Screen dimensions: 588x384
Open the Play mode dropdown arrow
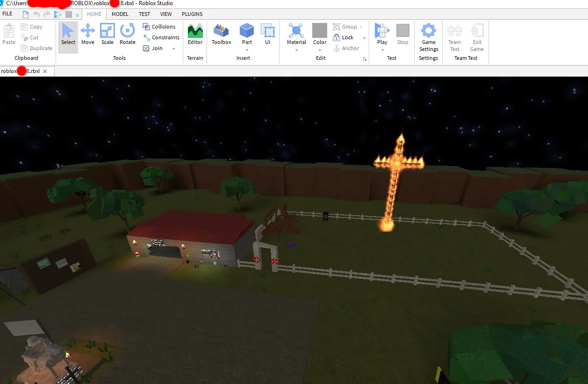(x=382, y=50)
